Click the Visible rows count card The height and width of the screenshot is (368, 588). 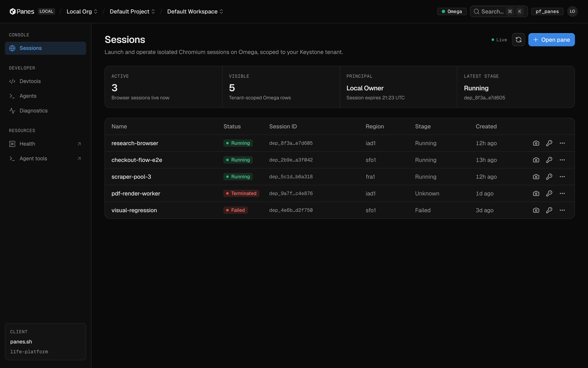pyautogui.click(x=281, y=87)
